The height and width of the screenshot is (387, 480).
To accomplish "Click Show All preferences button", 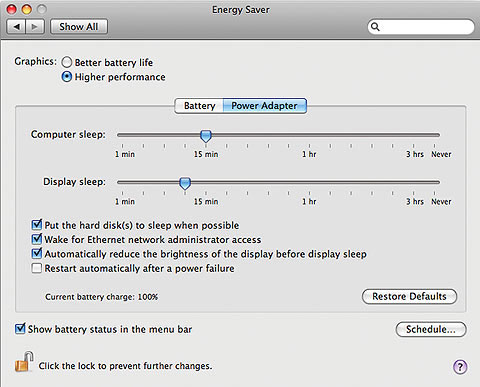I will click(79, 27).
